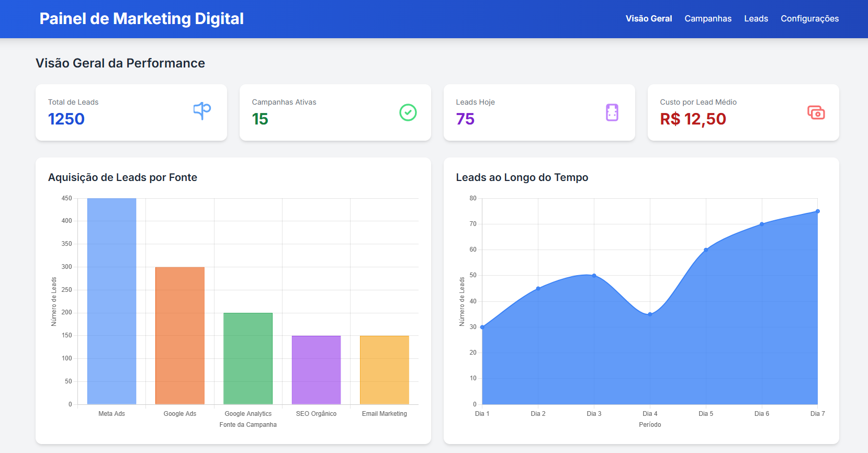Select the orange Google Ads bar
The image size is (868, 453).
click(180, 336)
